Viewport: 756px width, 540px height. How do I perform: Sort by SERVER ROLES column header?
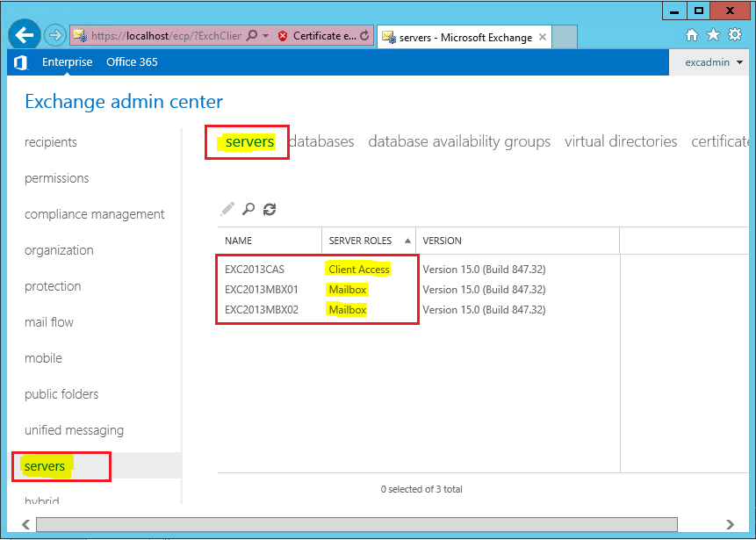[369, 241]
